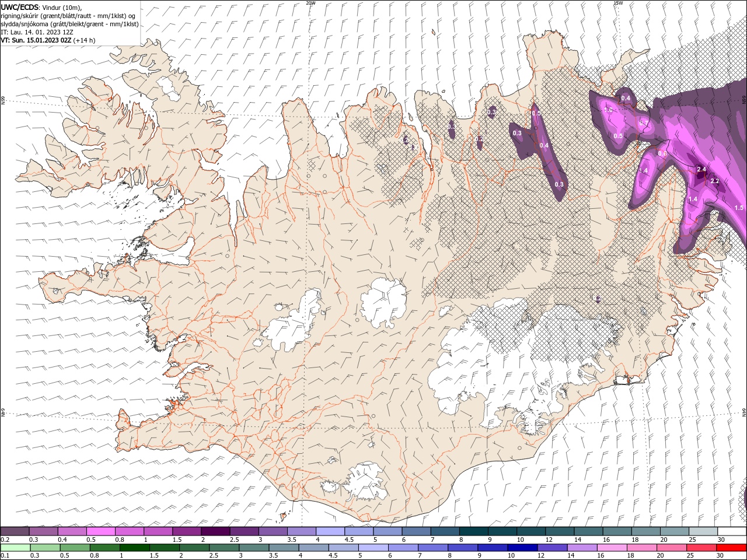Pick the greyish-purple 0.2 snow legend swatch

(x=15, y=531)
